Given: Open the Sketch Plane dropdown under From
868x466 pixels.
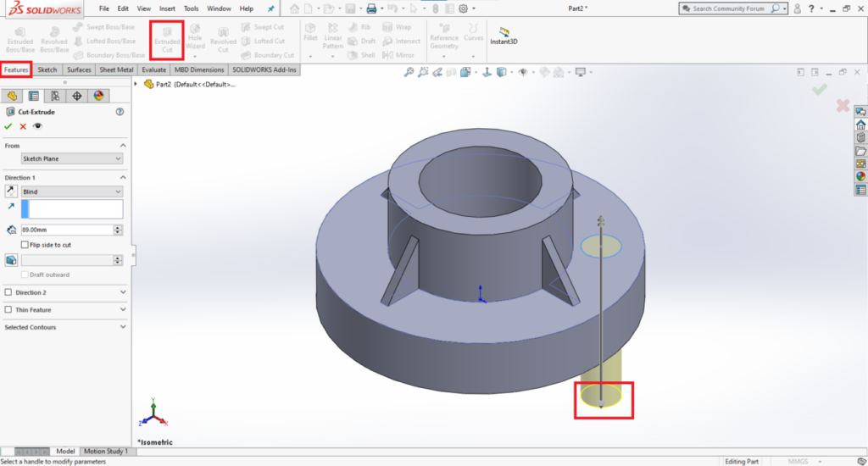Looking at the screenshot, I should [x=72, y=158].
